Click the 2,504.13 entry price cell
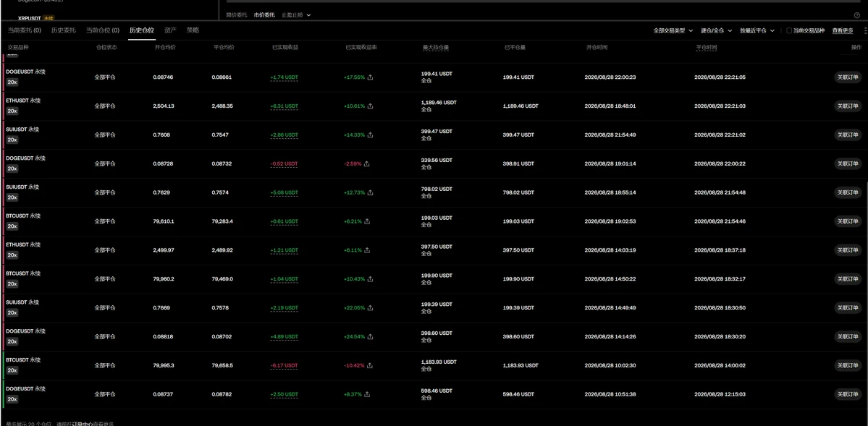This screenshot has height=426, width=868. click(164, 106)
